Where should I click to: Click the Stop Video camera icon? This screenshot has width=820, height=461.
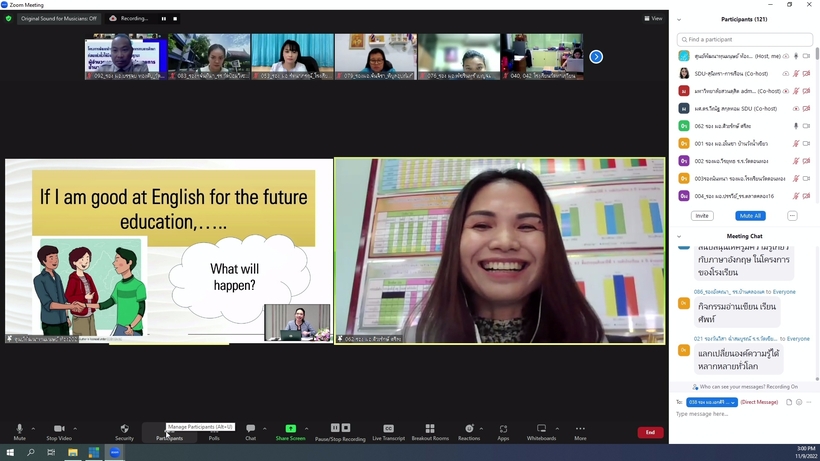(59, 429)
